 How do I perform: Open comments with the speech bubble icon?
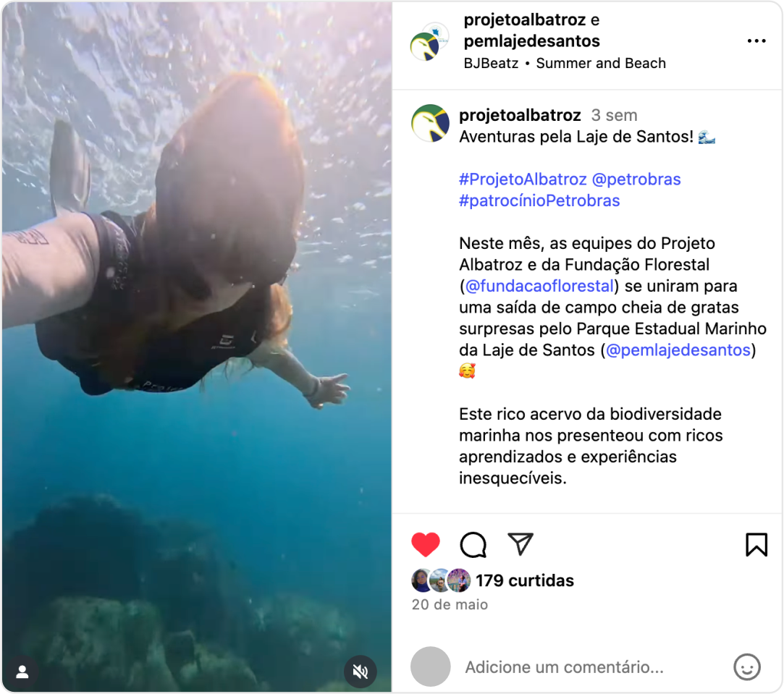pos(473,544)
